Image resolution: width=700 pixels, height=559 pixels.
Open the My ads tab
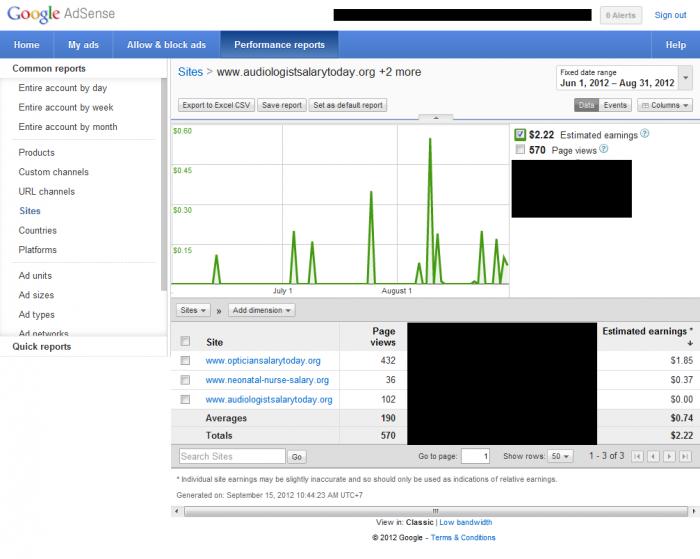(83, 45)
